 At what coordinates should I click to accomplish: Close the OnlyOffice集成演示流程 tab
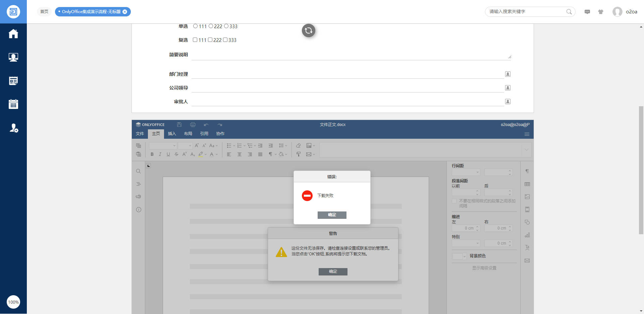coord(125,12)
